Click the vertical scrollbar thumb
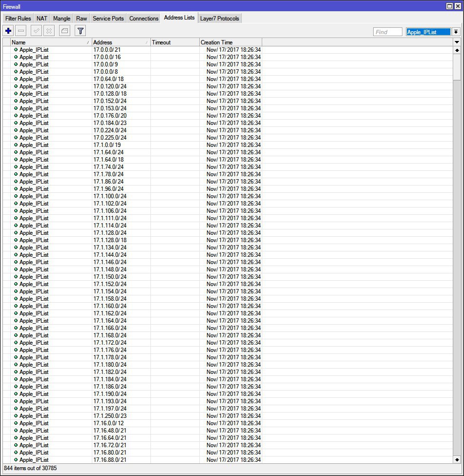 click(457, 67)
